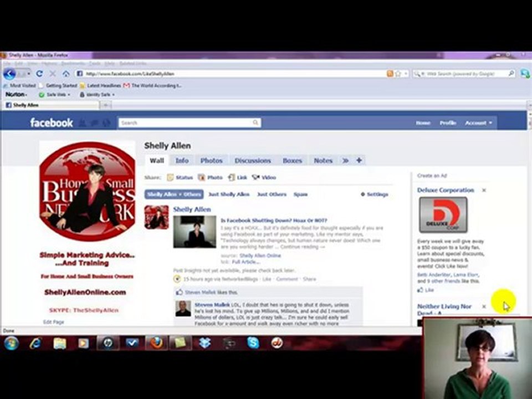532x399 pixels.
Task: Open the Discussions tab
Action: click(x=253, y=161)
